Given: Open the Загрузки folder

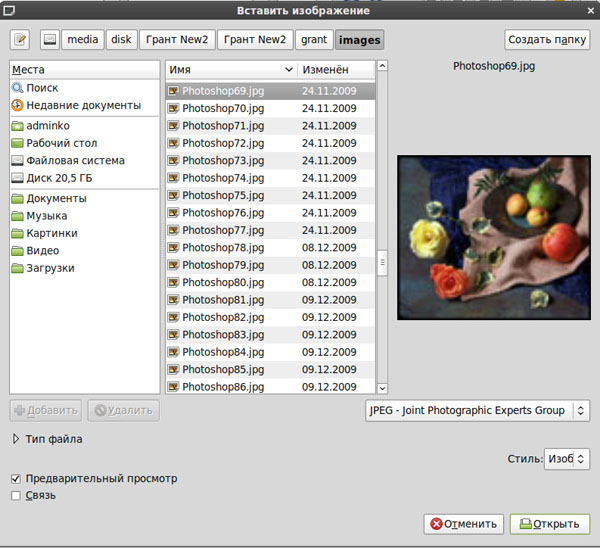Looking at the screenshot, I should pos(84,268).
